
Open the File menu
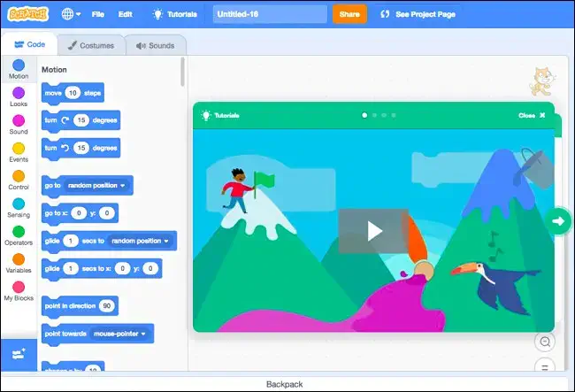tap(98, 14)
